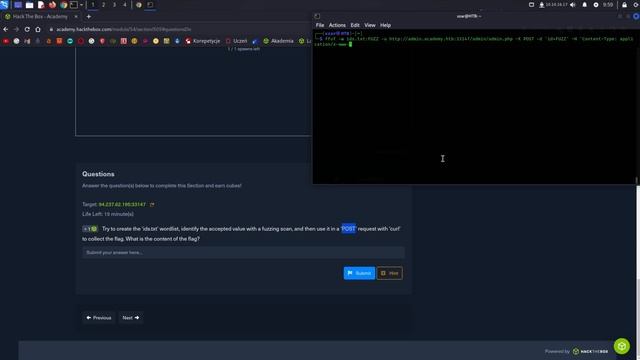This screenshot has height=360, width=640.
Task: Launch the text editor from the top panel
Action: pos(41,5)
